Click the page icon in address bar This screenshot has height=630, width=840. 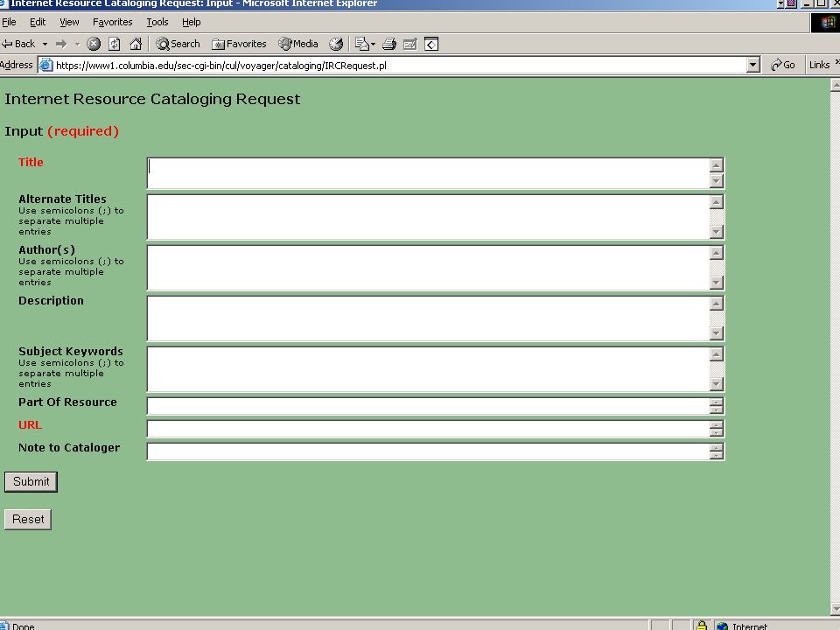[x=46, y=66]
